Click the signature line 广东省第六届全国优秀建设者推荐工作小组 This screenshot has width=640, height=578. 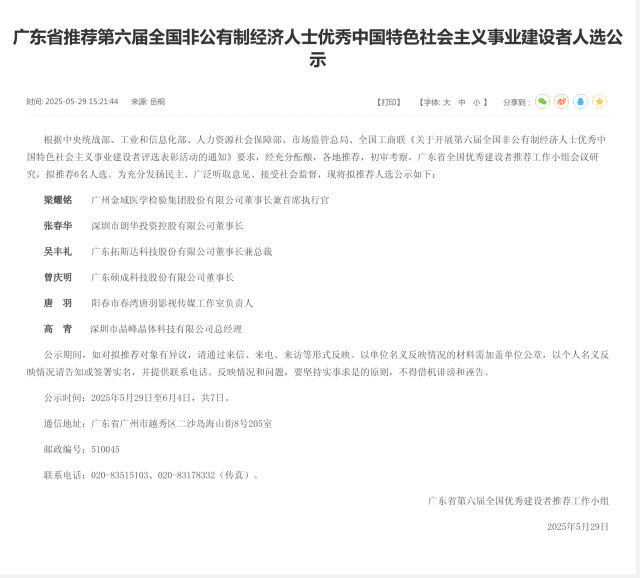tap(518, 501)
